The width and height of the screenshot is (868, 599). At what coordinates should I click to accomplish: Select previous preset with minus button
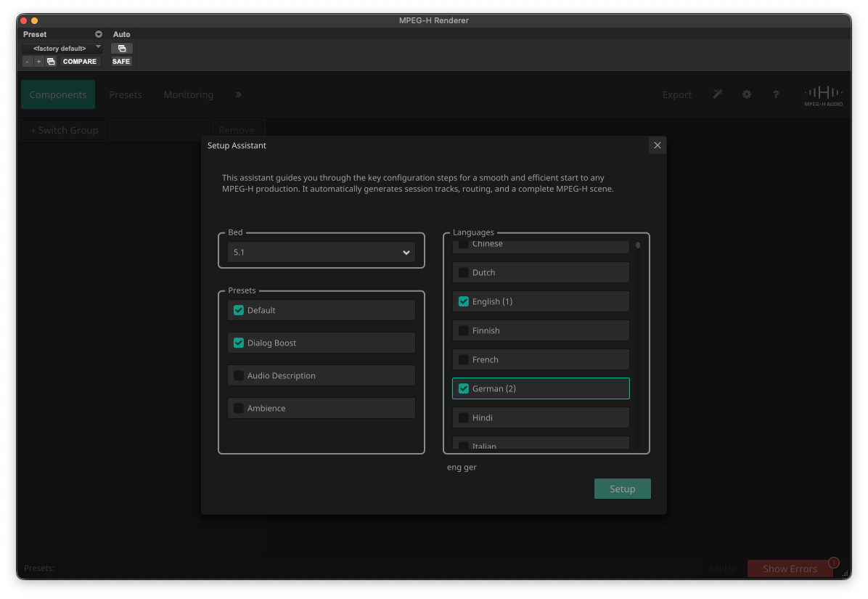coord(27,62)
